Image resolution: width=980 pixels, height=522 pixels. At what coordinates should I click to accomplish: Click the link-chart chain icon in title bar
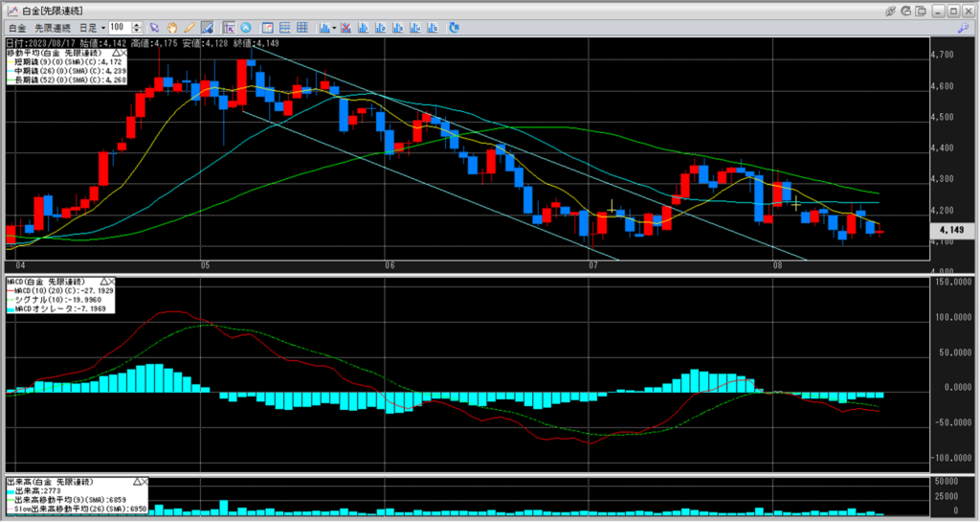890,10
